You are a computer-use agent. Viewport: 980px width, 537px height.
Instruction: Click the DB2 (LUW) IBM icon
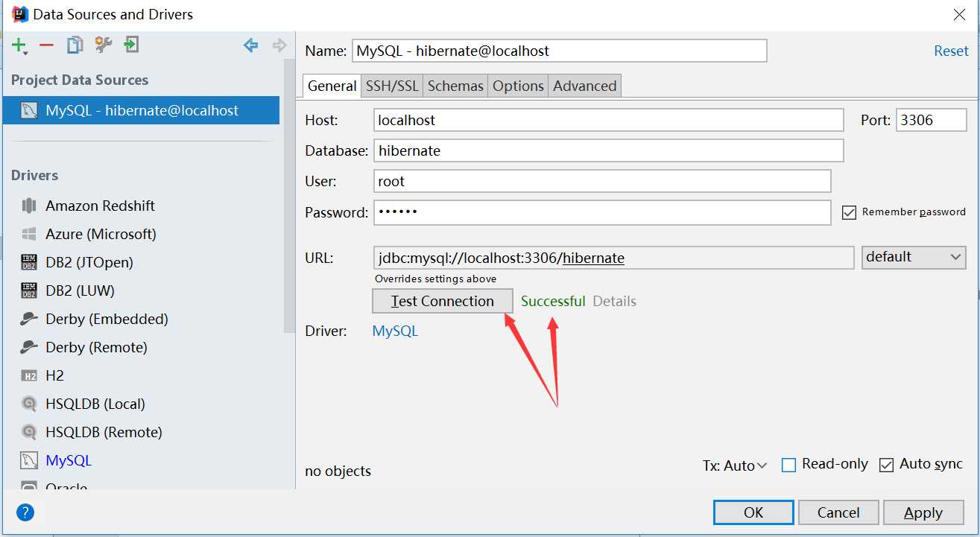pyautogui.click(x=29, y=290)
